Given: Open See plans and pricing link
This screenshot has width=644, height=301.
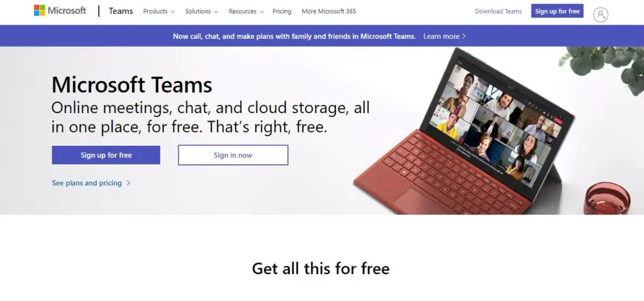Looking at the screenshot, I should pyautogui.click(x=87, y=183).
